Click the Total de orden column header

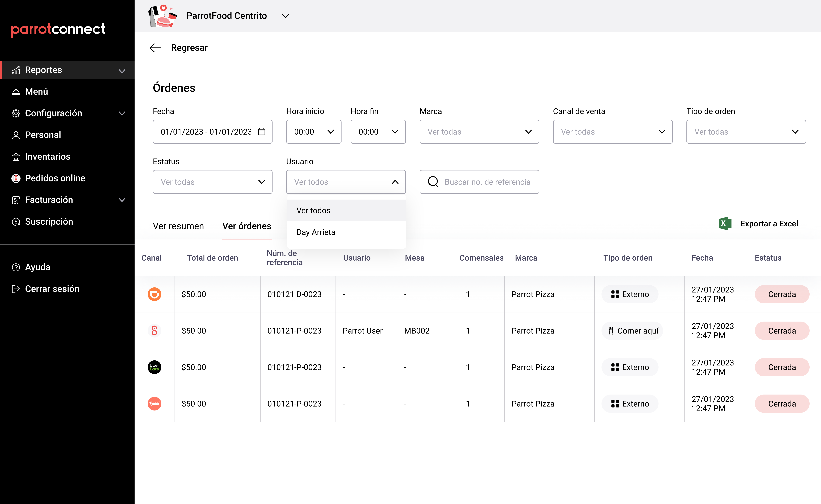pos(213,258)
